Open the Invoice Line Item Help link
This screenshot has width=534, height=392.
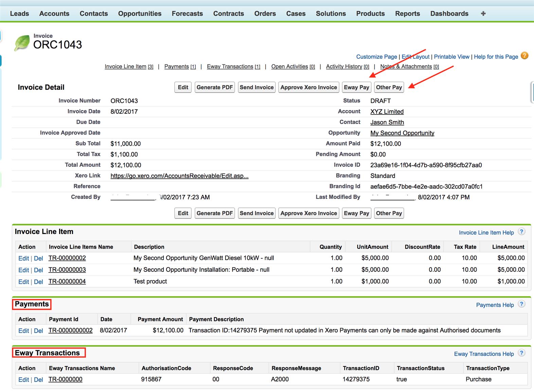486,233
